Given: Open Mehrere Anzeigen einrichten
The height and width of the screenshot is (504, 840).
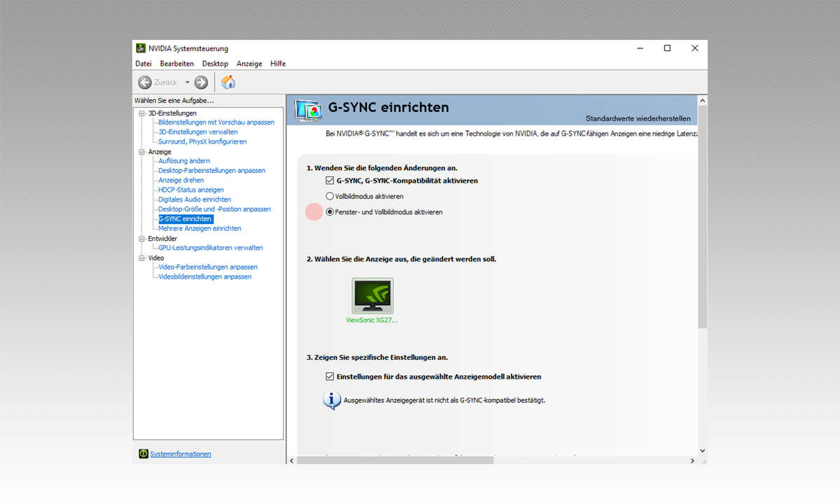Looking at the screenshot, I should pyautogui.click(x=200, y=228).
